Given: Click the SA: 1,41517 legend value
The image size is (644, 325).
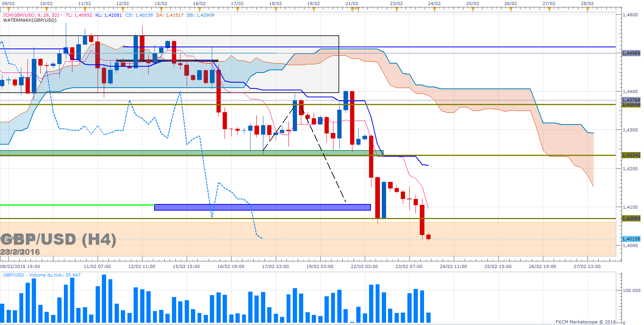Looking at the screenshot, I should tap(170, 15).
